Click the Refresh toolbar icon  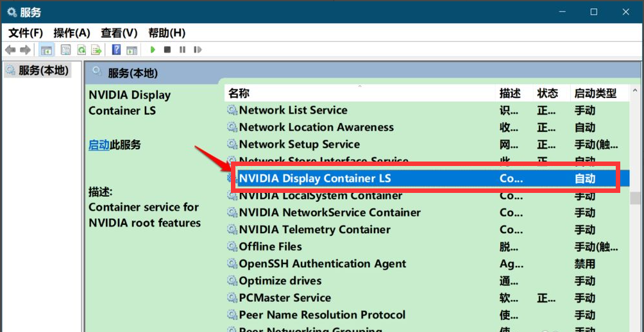click(x=81, y=50)
